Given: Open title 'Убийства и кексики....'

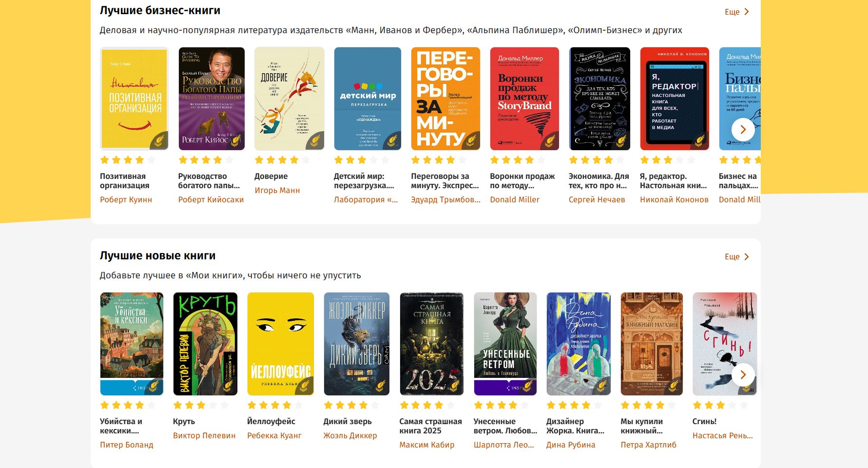Looking at the screenshot, I should click(x=121, y=426).
